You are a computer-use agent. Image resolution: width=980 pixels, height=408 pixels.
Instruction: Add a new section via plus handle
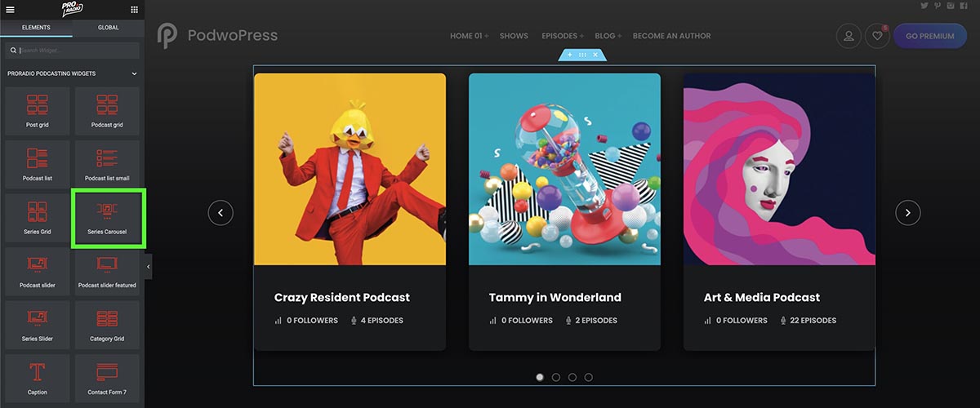570,55
